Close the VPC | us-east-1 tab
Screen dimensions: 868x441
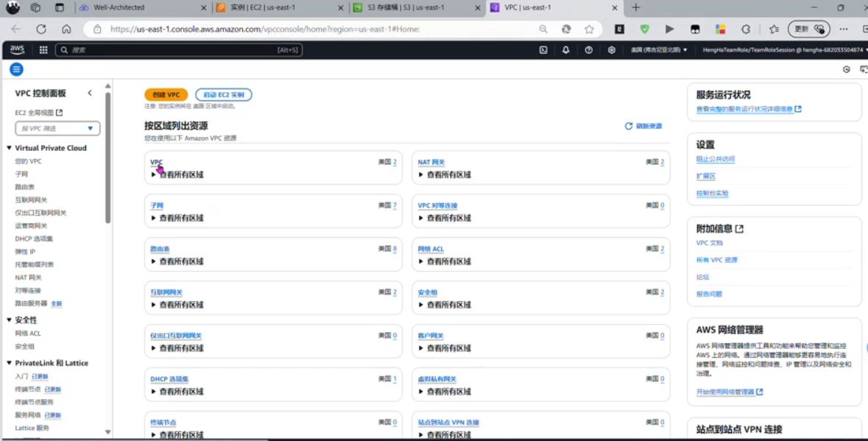615,8
